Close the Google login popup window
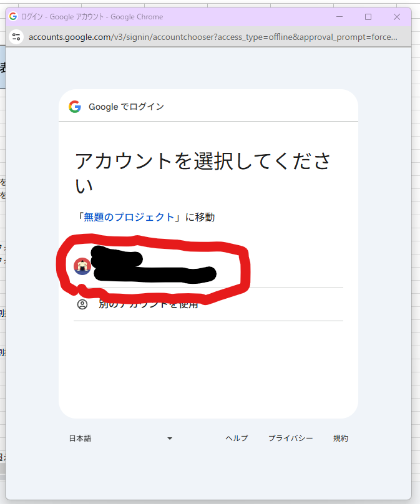420x504 pixels. click(x=397, y=17)
